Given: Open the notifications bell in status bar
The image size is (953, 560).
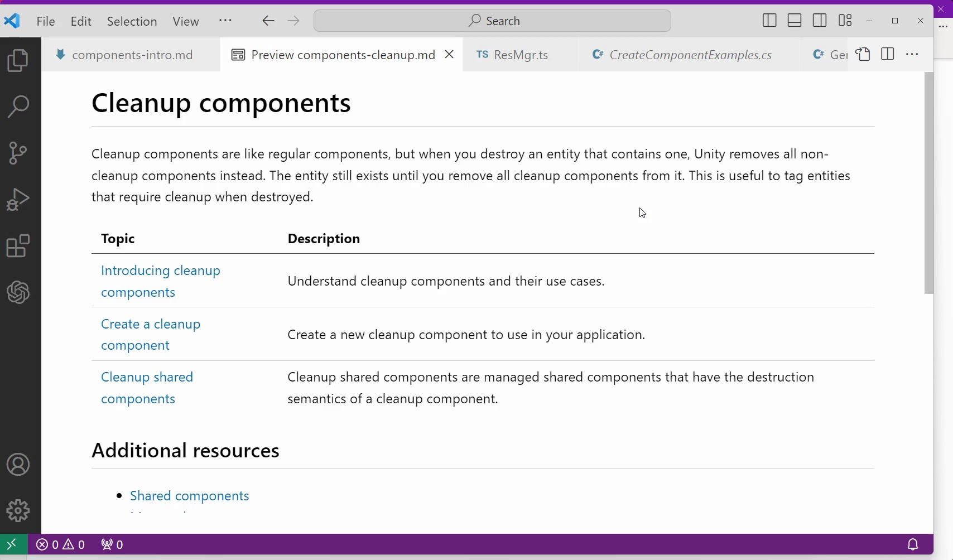Looking at the screenshot, I should pyautogui.click(x=913, y=544).
